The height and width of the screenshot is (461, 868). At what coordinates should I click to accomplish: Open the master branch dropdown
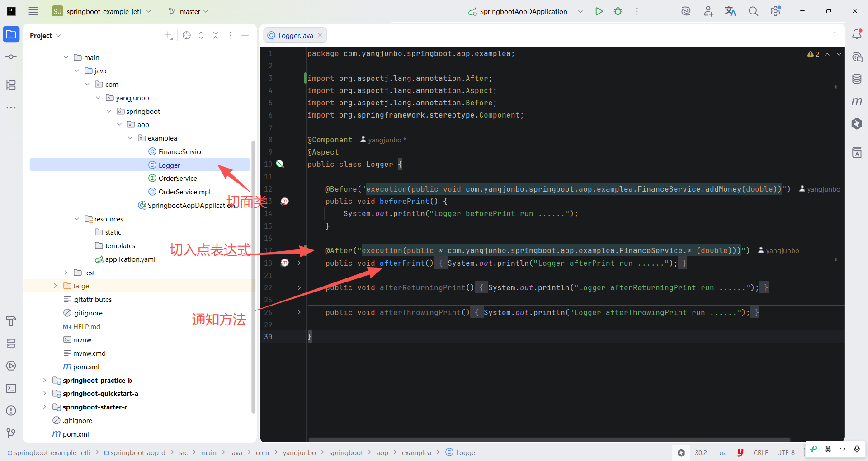188,11
